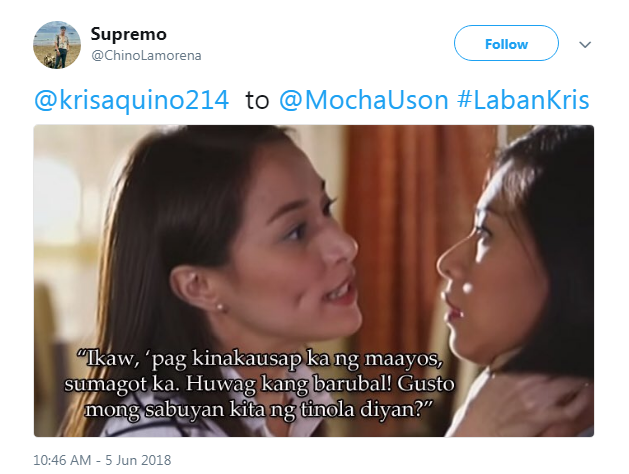
Task: Click the date 5 Jun 2018
Action: 138,460
